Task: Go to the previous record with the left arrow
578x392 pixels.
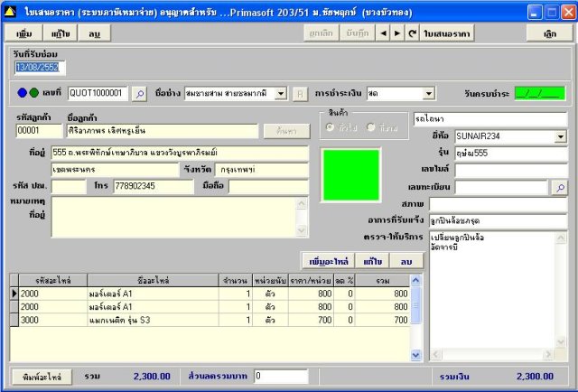Action: 383,33
